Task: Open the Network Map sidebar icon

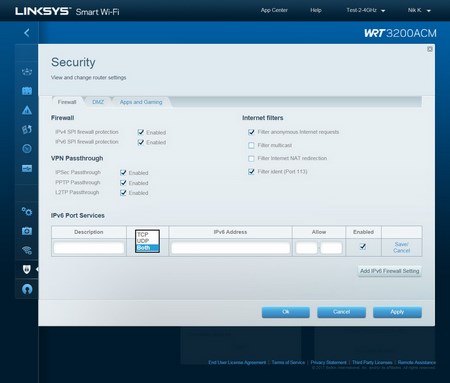Action: [x=27, y=71]
